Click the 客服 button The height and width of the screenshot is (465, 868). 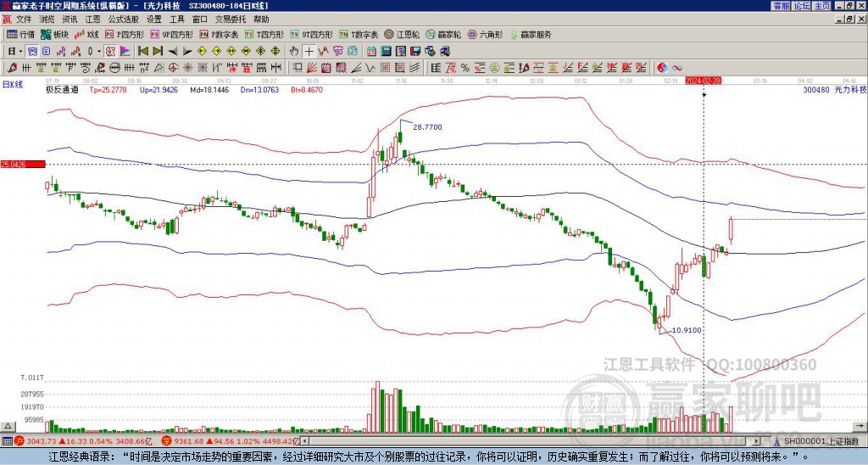tap(781, 6)
